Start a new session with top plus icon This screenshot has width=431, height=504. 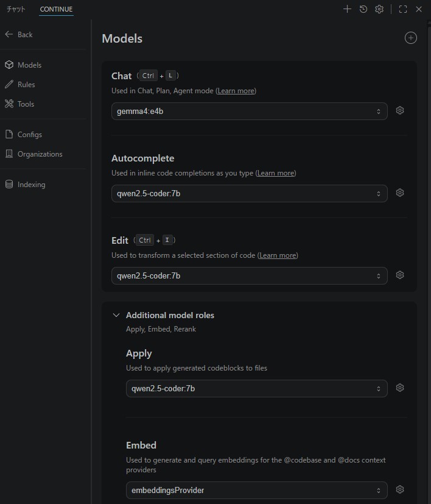click(347, 9)
